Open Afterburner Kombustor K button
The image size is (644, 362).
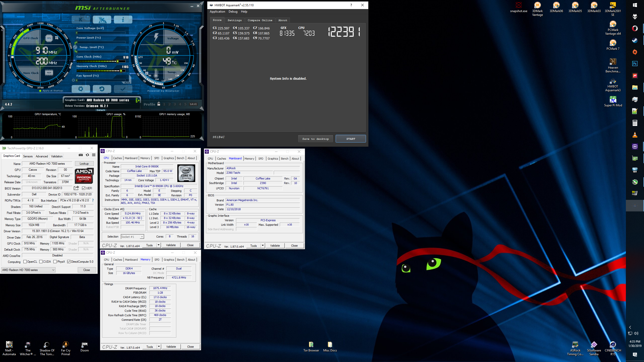pos(81,19)
